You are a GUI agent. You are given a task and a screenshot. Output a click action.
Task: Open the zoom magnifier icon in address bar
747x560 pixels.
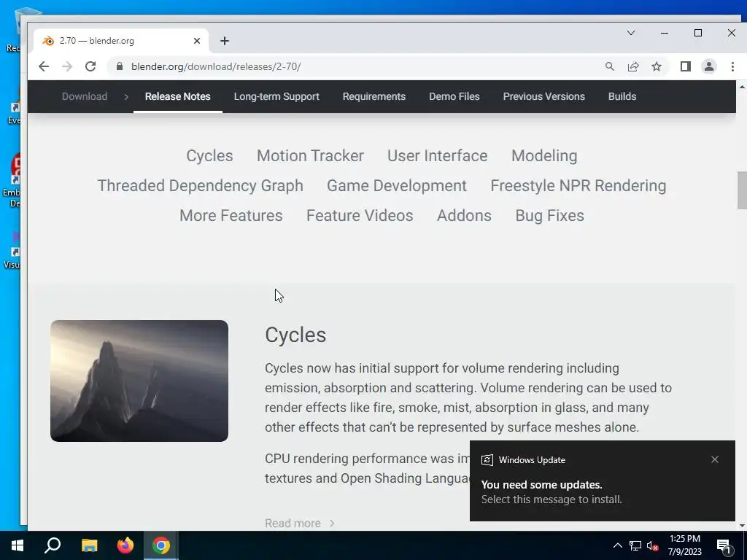point(610,66)
